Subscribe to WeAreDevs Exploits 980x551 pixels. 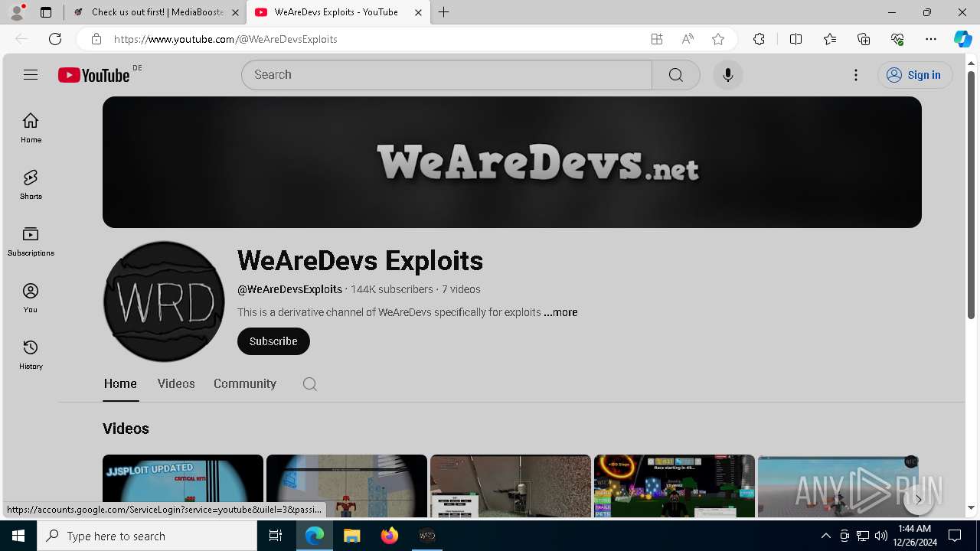[273, 341]
